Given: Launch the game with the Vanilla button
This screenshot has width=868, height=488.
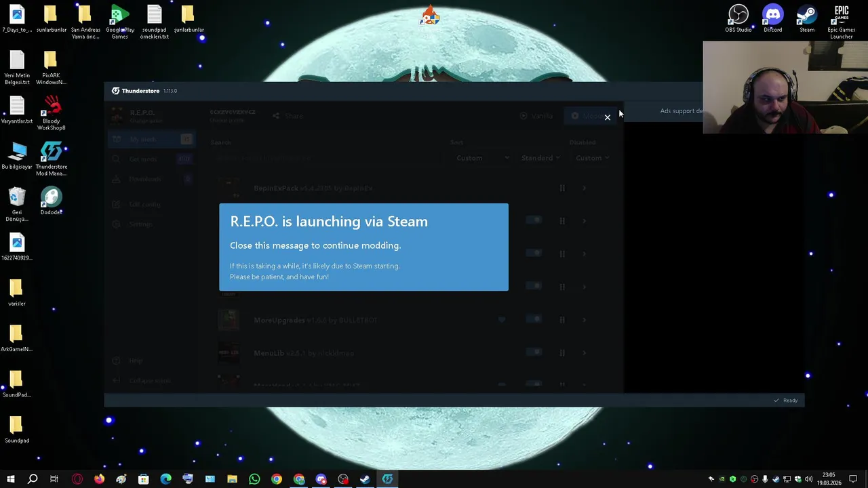Looking at the screenshot, I should (536, 116).
